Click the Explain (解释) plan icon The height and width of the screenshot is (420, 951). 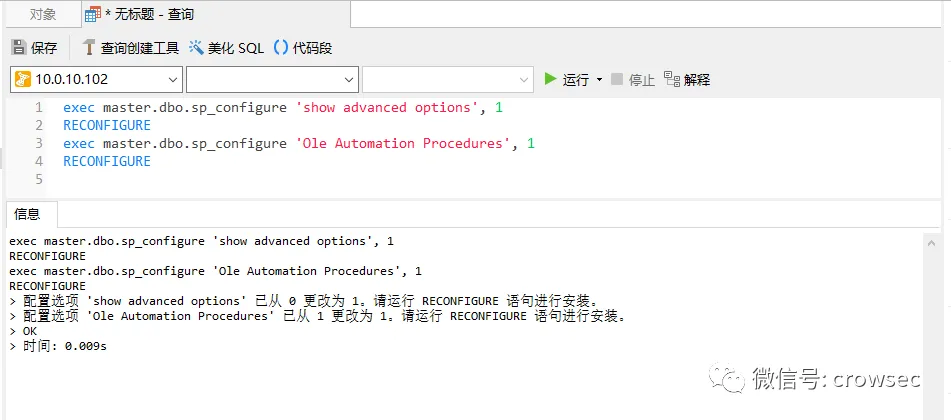[x=671, y=79]
